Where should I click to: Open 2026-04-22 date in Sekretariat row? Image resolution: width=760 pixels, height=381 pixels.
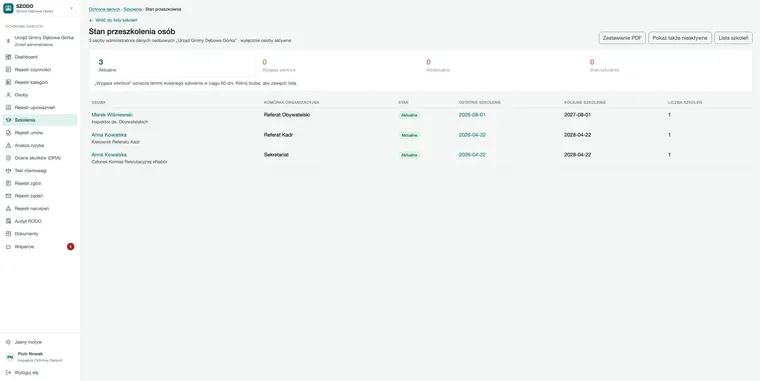coord(472,155)
